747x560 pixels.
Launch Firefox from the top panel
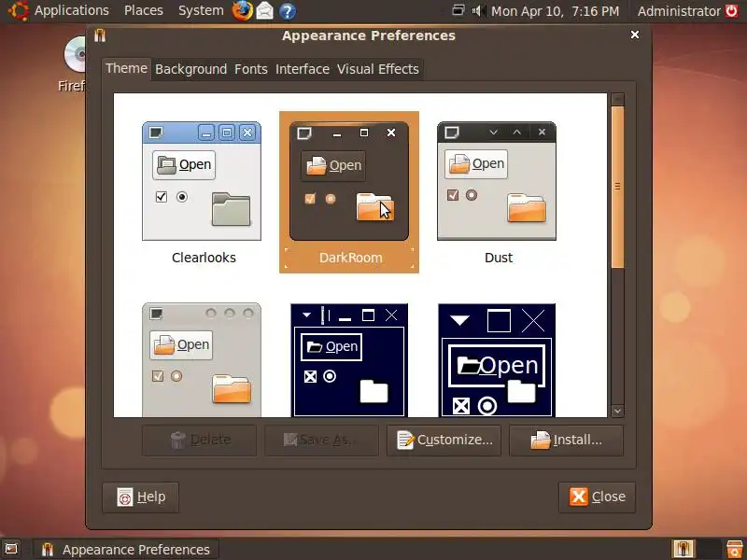tap(242, 11)
